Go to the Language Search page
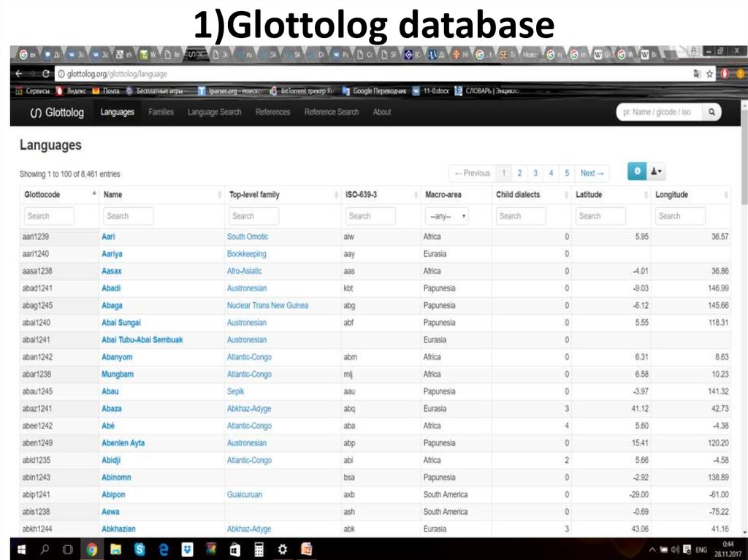Viewport: 748px width, 560px height. pyautogui.click(x=214, y=112)
